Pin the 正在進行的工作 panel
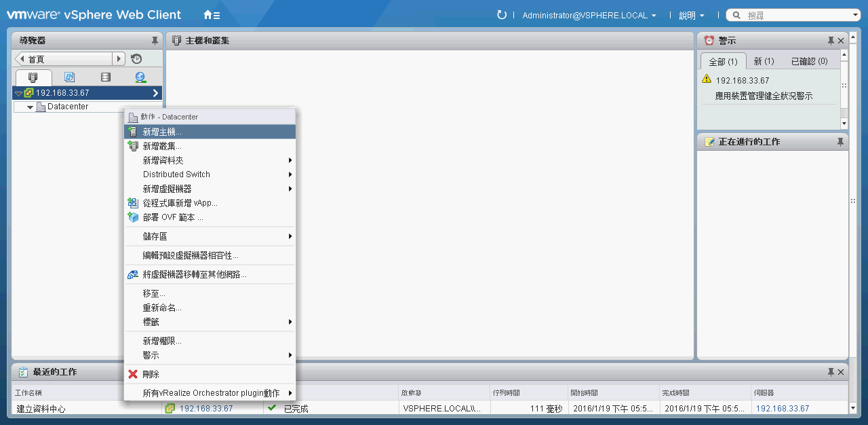The width and height of the screenshot is (868, 425). tap(841, 142)
